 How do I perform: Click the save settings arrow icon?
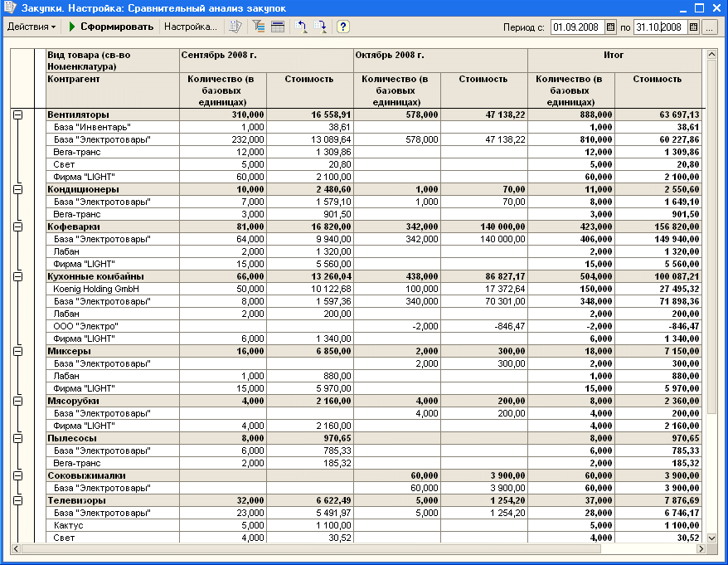pos(320,27)
